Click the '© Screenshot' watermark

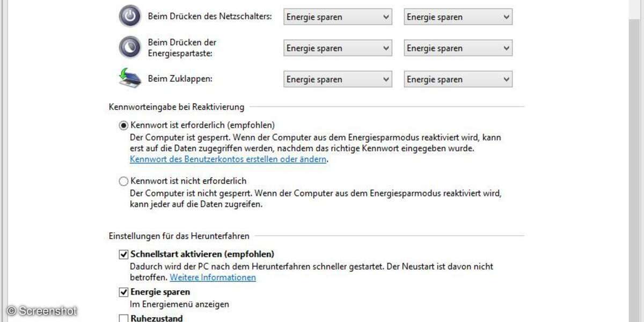(x=42, y=311)
